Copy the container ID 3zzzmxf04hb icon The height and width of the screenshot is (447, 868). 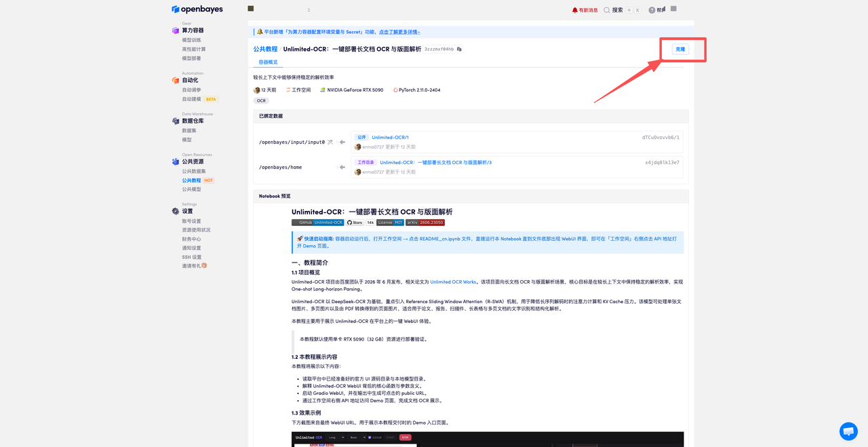click(459, 50)
